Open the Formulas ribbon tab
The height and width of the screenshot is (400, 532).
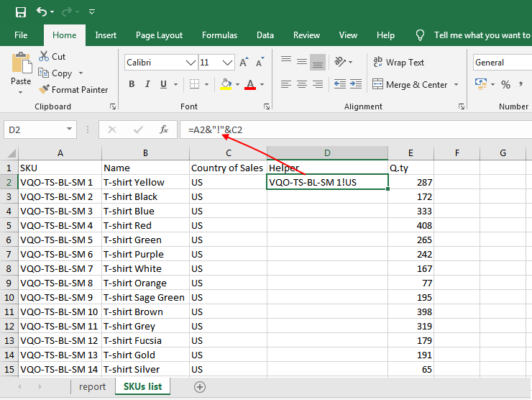coord(219,35)
